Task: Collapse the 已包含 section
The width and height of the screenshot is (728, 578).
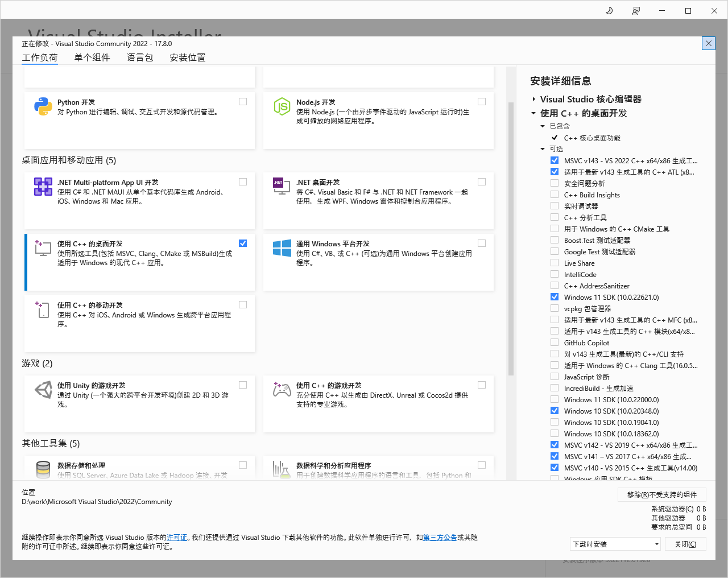Action: (542, 126)
